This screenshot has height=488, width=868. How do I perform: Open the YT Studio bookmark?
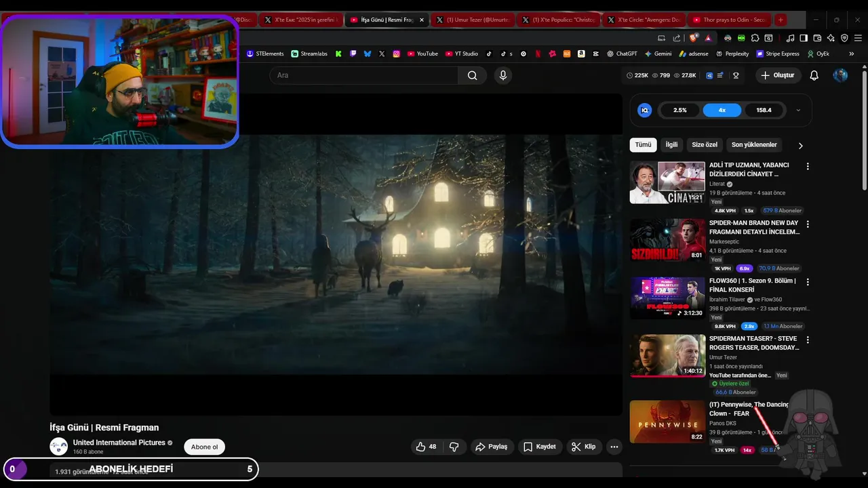462,54
